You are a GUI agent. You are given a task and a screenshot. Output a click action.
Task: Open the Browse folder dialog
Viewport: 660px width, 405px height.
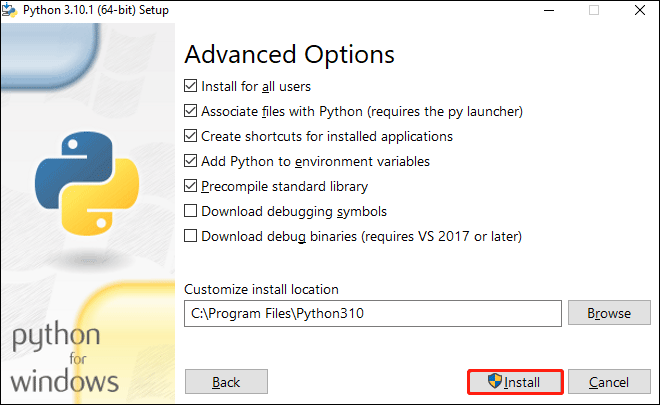tap(609, 313)
